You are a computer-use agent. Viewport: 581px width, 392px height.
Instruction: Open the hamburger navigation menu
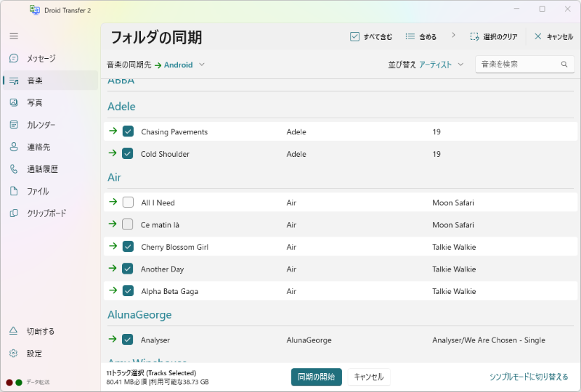pyautogui.click(x=14, y=36)
